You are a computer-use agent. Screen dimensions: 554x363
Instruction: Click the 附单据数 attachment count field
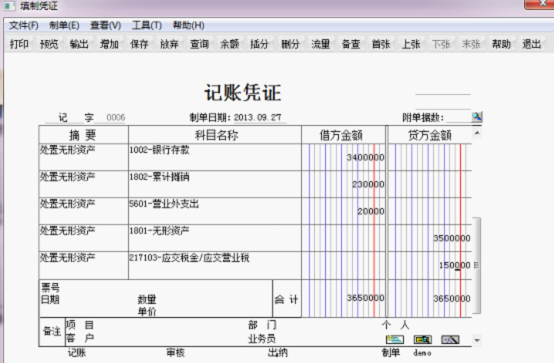point(458,117)
